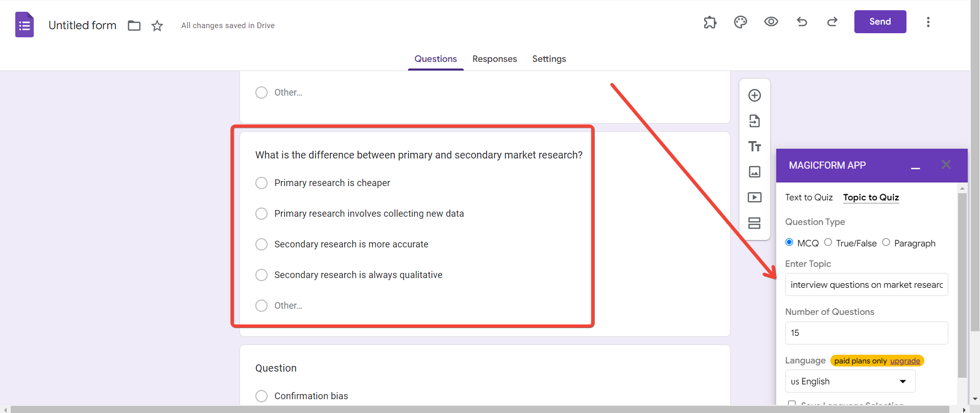Open the add-ons puzzle icon
The height and width of the screenshot is (413, 980).
point(710,22)
